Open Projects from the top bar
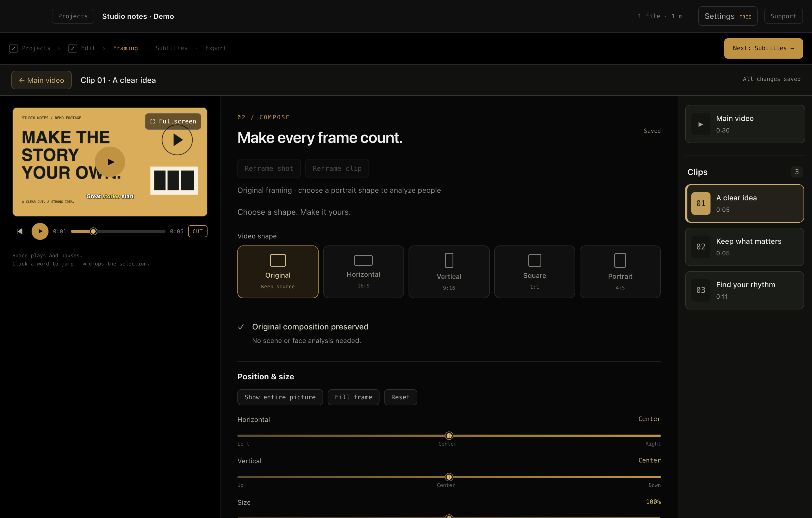The width and height of the screenshot is (812, 518). (73, 16)
